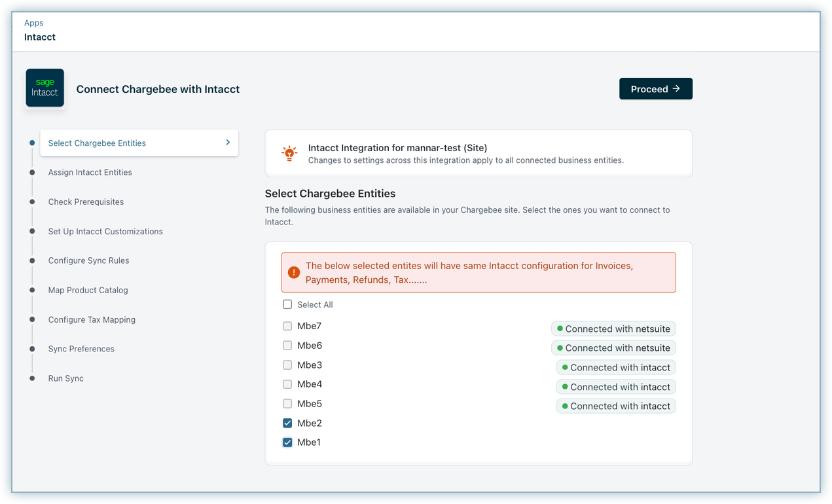Click the Proceed button
832x504 pixels.
pyautogui.click(x=655, y=89)
